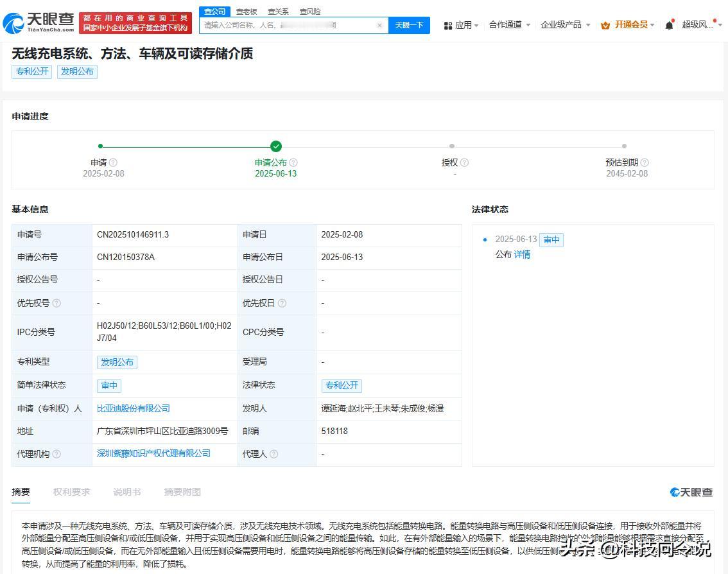The width and height of the screenshot is (728, 574).
Task: Click the 发明公布 tag in 专利类型 row
Action: (117, 362)
